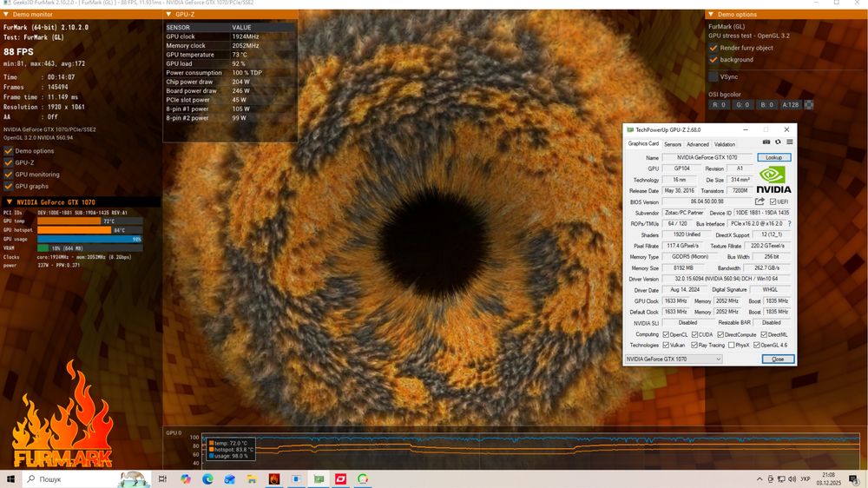Click the GPU-Z refresh icon
The width and height of the screenshot is (868, 488).
778,142
